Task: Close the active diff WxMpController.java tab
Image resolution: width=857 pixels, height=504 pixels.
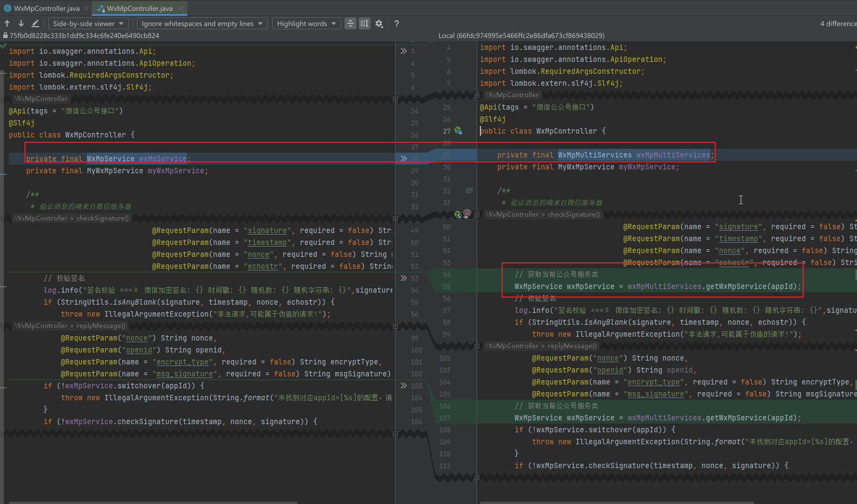Action: click(x=180, y=8)
